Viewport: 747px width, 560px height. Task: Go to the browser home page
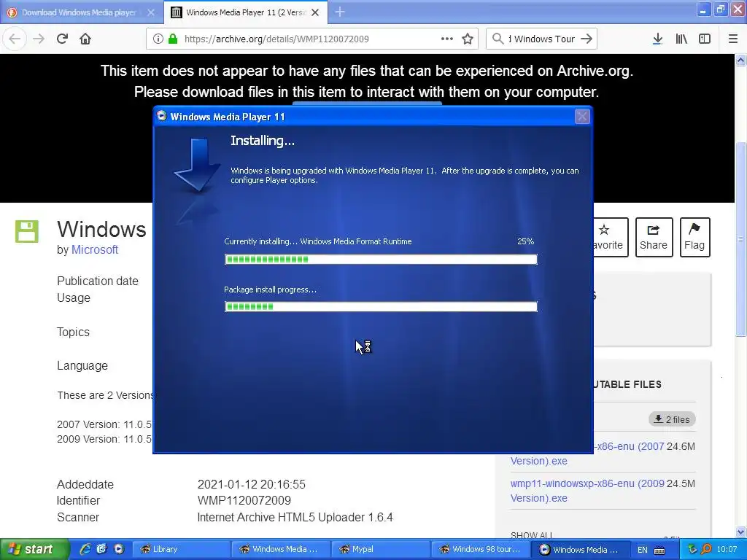[85, 39]
